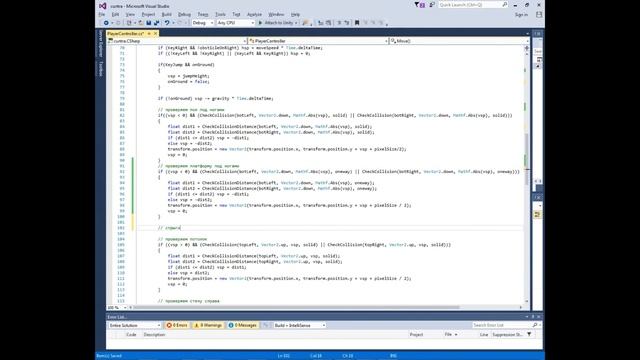Screen dimensions: 640x360
Task: Click the filter funnel icon in Error List header
Action: coord(529,334)
